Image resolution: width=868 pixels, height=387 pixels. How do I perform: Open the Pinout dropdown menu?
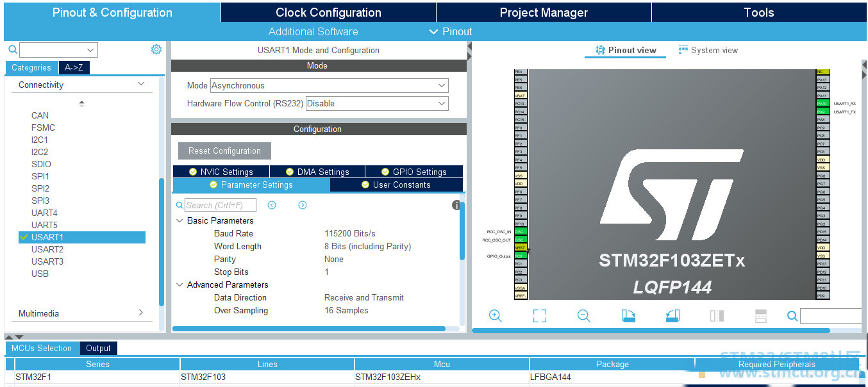pyautogui.click(x=451, y=31)
